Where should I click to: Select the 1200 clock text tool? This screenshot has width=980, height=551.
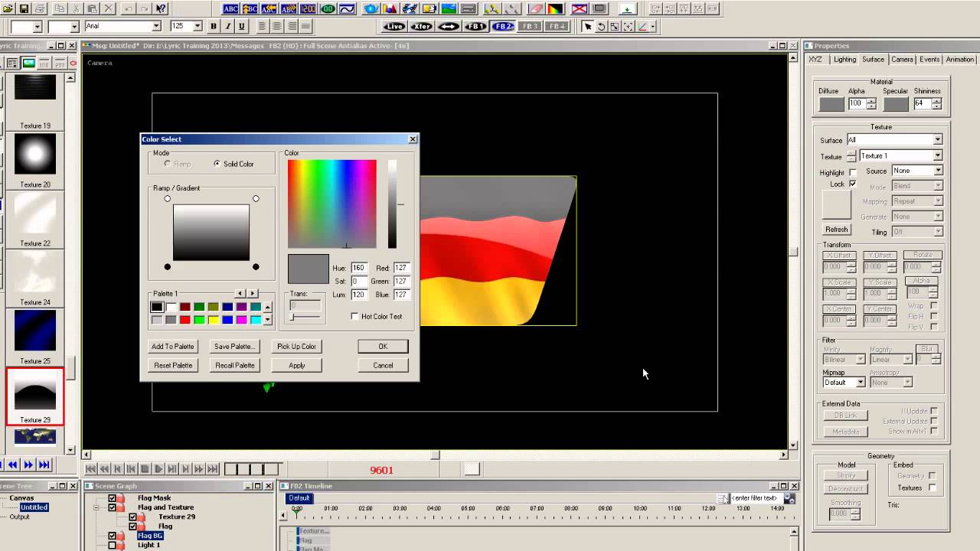pyautogui.click(x=308, y=8)
